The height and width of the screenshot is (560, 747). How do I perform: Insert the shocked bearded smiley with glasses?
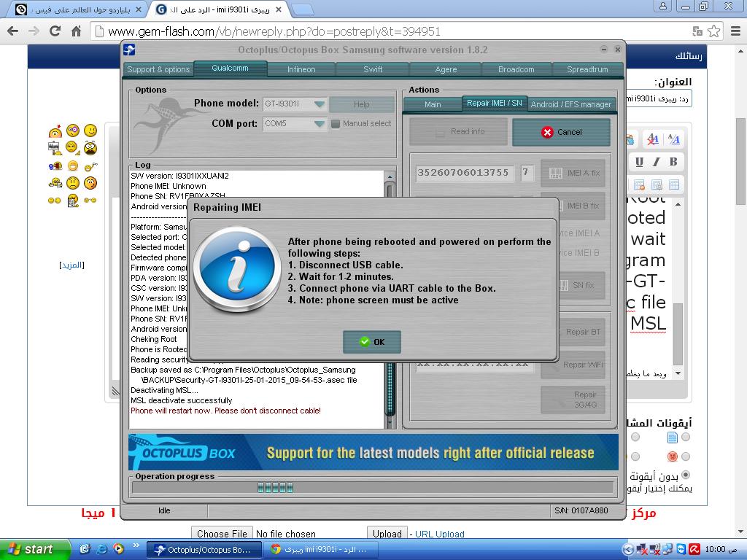click(90, 147)
